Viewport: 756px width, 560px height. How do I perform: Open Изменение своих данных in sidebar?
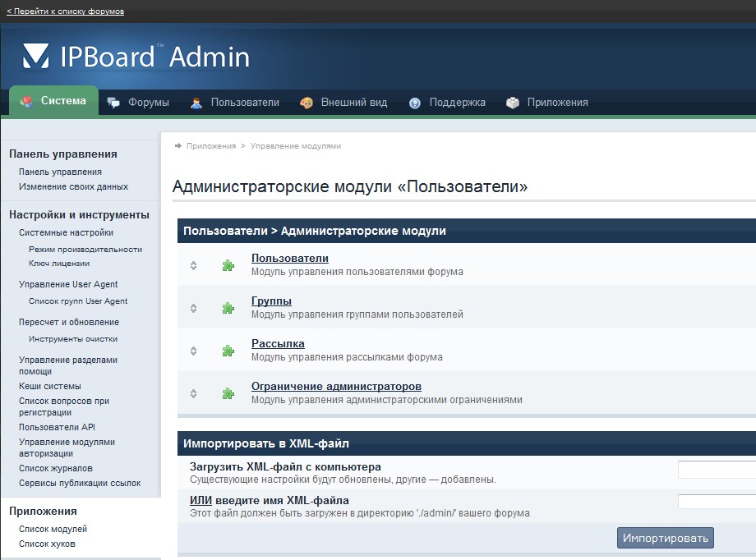73,187
